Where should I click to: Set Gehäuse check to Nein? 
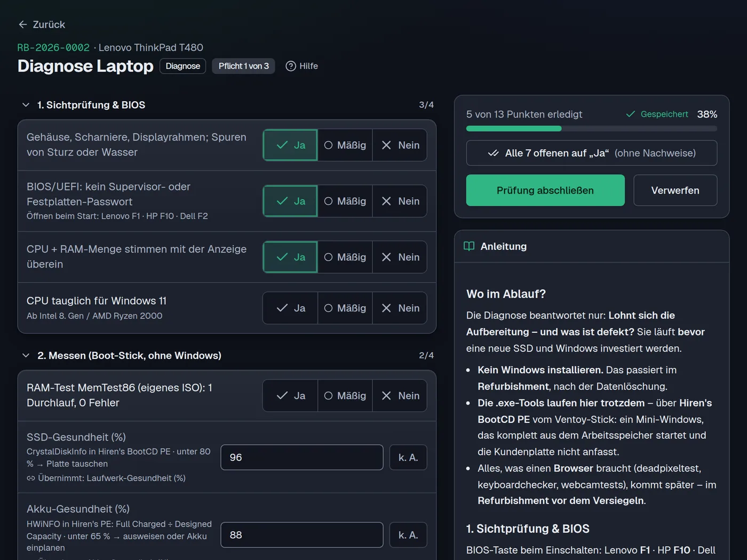pos(400,145)
